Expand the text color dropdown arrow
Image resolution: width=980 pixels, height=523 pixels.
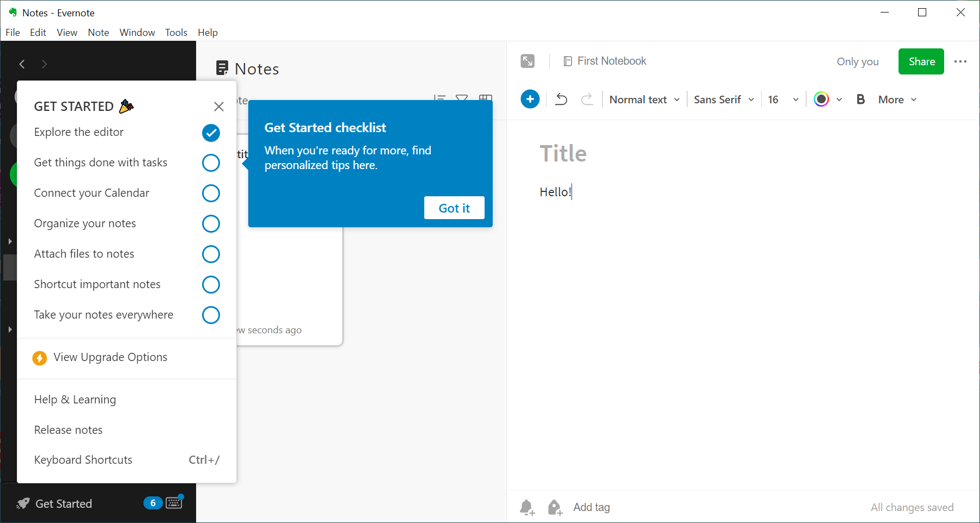(x=839, y=99)
